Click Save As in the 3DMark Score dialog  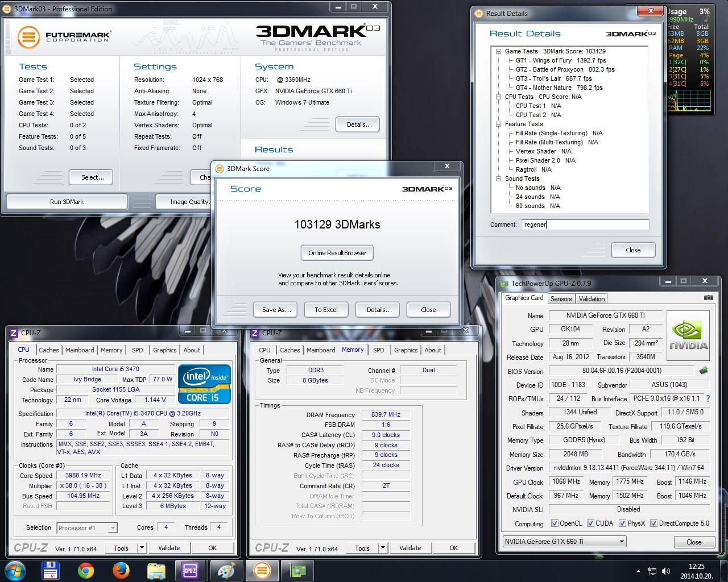pyautogui.click(x=276, y=310)
